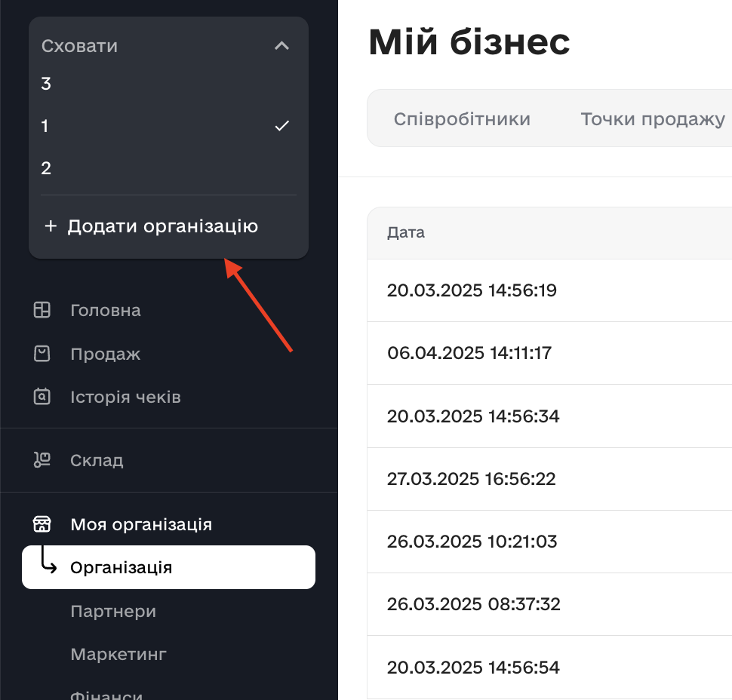The width and height of the screenshot is (732, 700).
Task: Open the Співробітники tab
Action: [462, 119]
